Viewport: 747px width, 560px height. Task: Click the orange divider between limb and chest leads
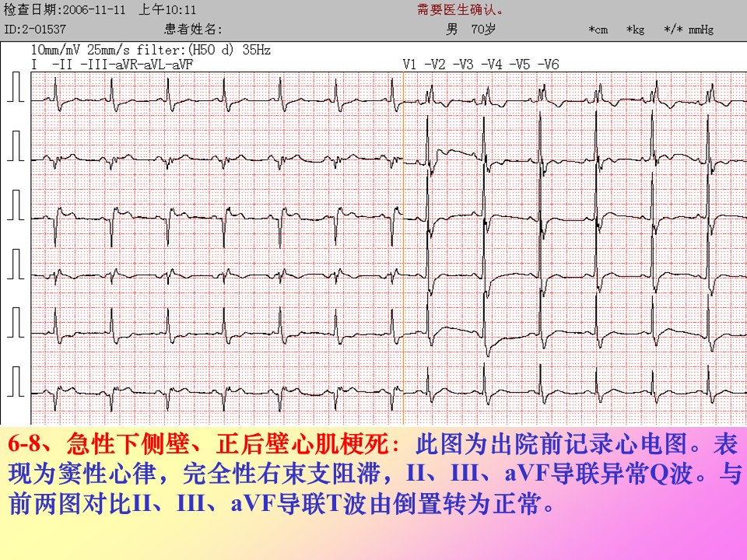(x=403, y=247)
